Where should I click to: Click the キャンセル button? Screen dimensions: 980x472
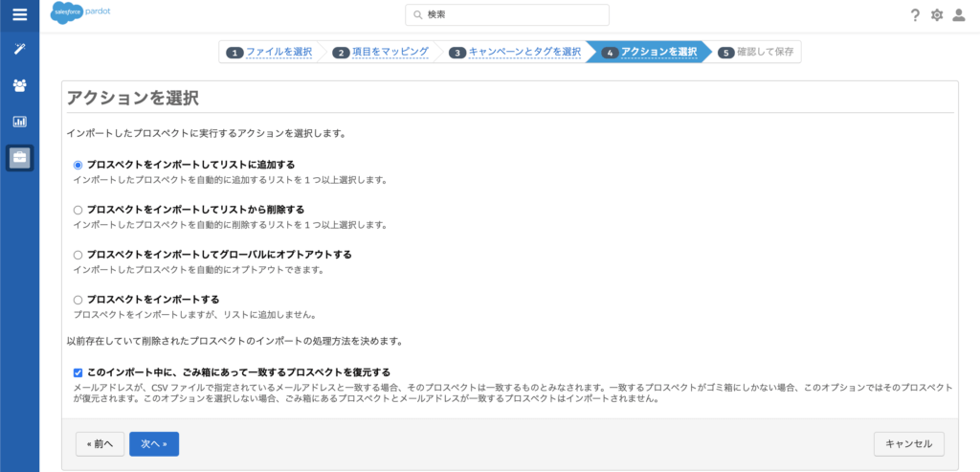coord(909,444)
